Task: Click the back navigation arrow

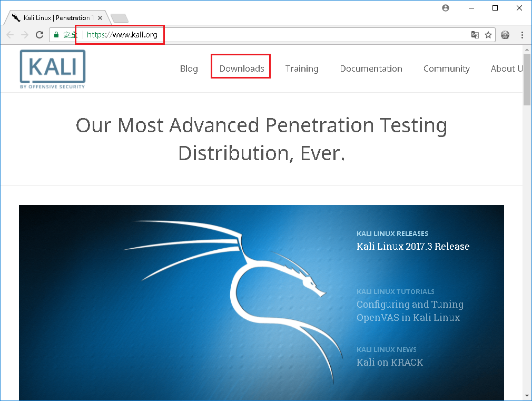Action: pos(9,35)
